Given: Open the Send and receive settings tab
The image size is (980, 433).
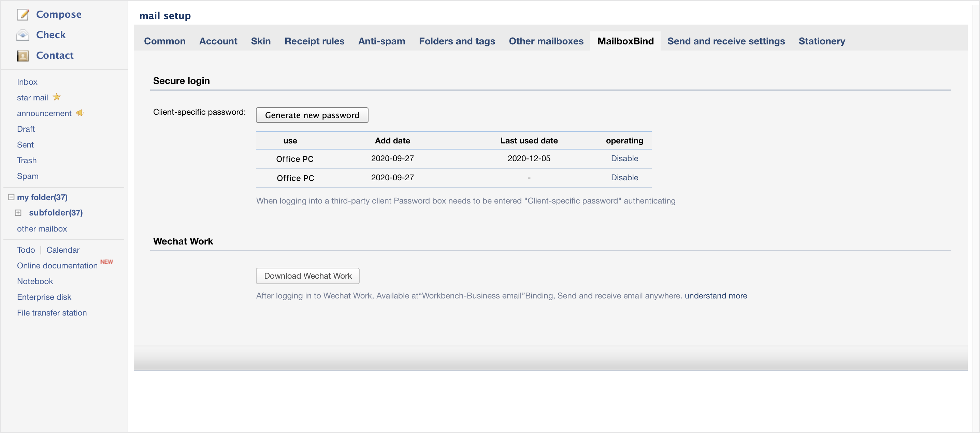Looking at the screenshot, I should point(725,41).
